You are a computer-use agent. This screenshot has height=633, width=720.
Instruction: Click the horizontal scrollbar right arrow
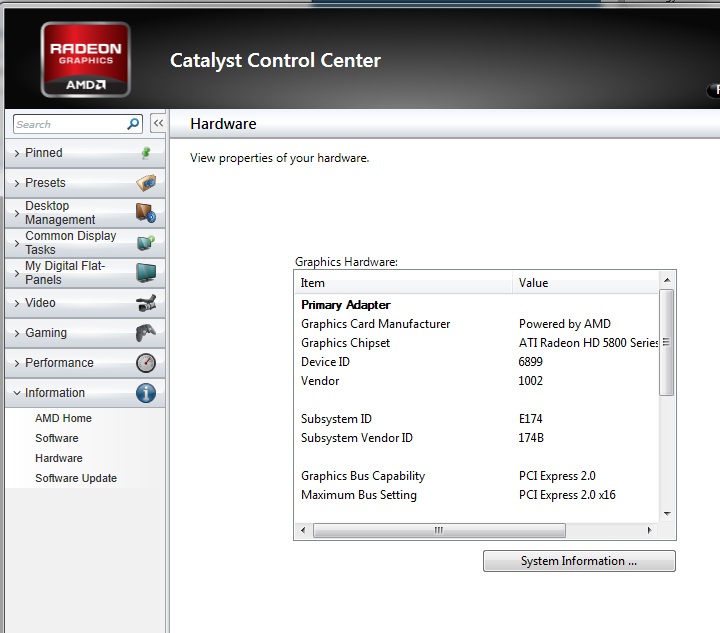[650, 530]
